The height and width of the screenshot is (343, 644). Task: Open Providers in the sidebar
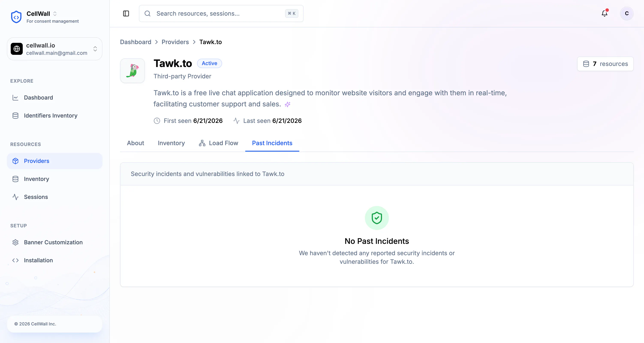54,161
